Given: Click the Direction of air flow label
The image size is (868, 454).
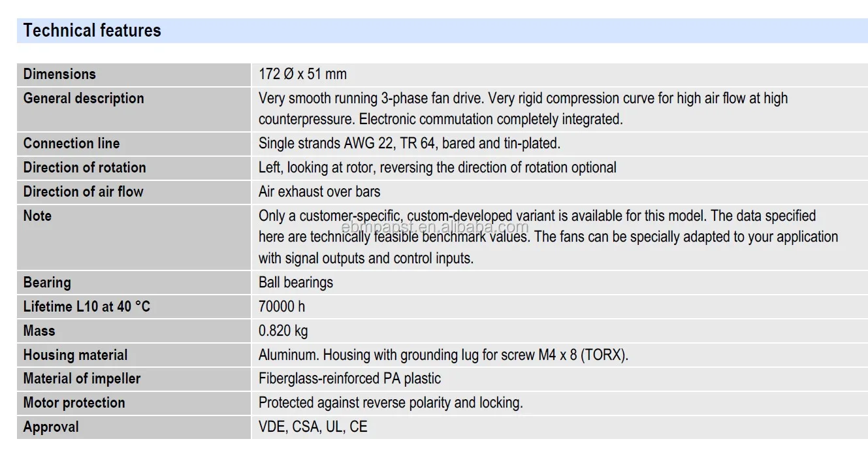Looking at the screenshot, I should click(x=83, y=191).
